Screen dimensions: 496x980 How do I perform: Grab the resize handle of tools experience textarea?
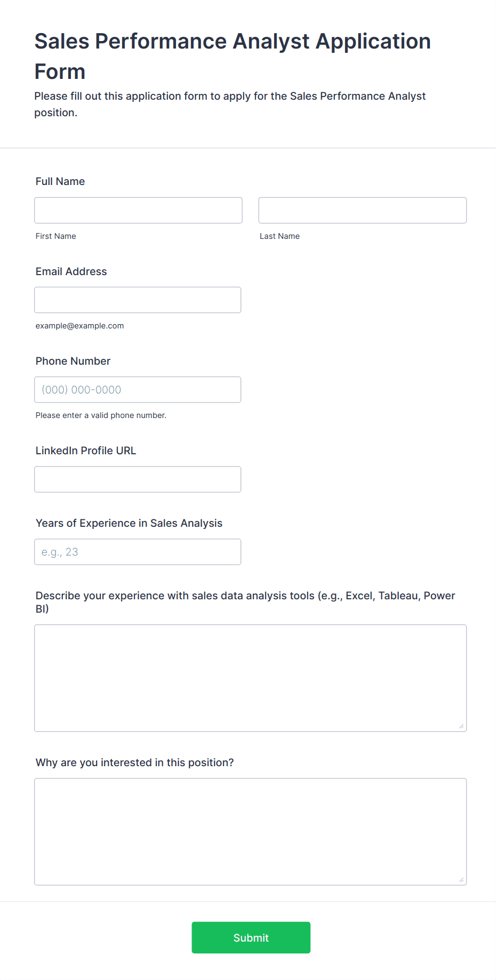[x=461, y=726]
